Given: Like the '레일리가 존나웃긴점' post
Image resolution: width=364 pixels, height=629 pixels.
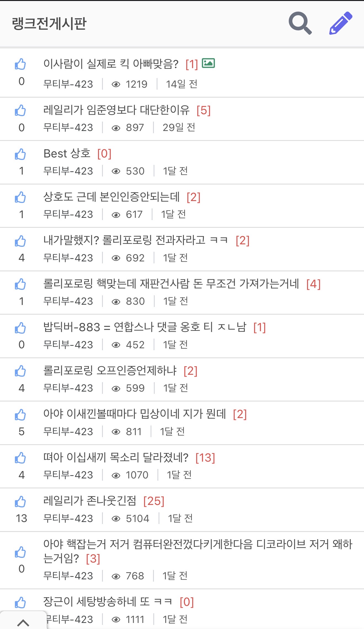Looking at the screenshot, I should click(x=20, y=502).
